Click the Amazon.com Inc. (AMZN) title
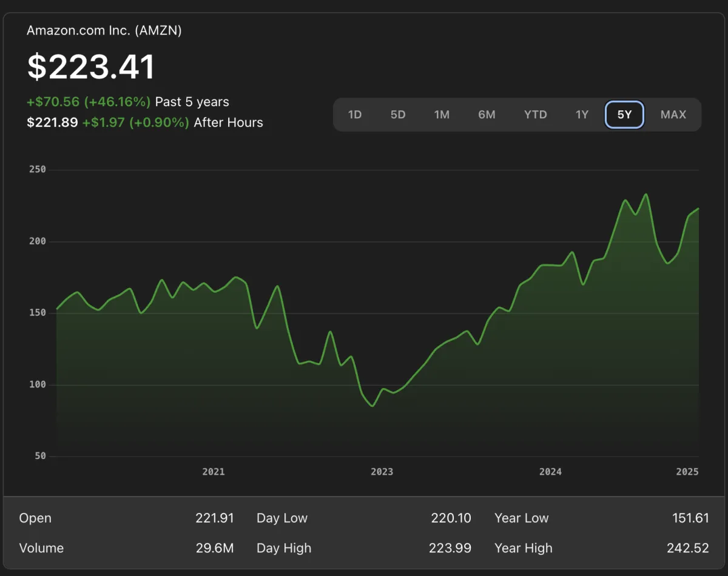 tap(104, 30)
